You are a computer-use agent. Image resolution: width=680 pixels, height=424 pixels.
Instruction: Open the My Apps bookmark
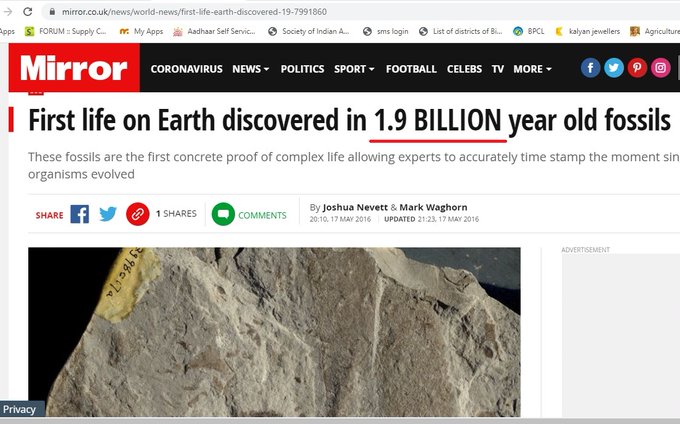[141, 31]
